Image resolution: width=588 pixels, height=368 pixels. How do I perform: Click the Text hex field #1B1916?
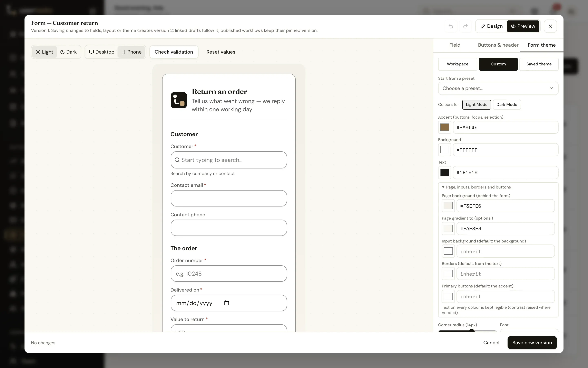[506, 173]
